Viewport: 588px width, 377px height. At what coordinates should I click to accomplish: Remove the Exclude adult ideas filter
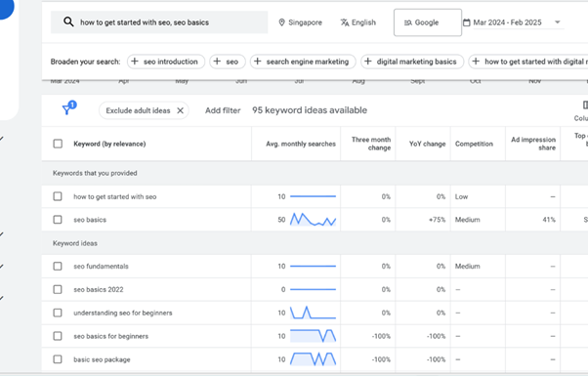[x=181, y=110]
